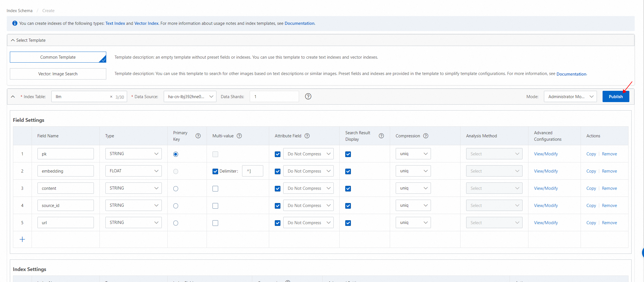Show the Attribute Field help icon
Image resolution: width=644 pixels, height=282 pixels.
tap(307, 136)
